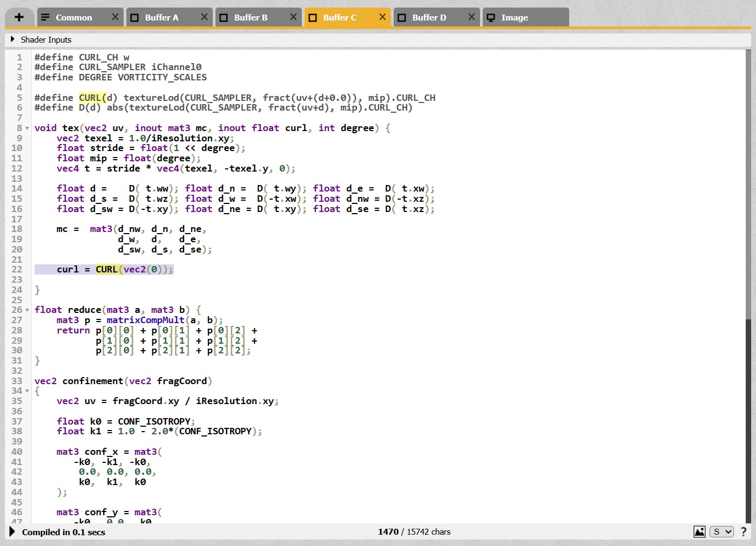Close the Buffer A tab
Viewport: 756px width, 546px height.
[204, 17]
